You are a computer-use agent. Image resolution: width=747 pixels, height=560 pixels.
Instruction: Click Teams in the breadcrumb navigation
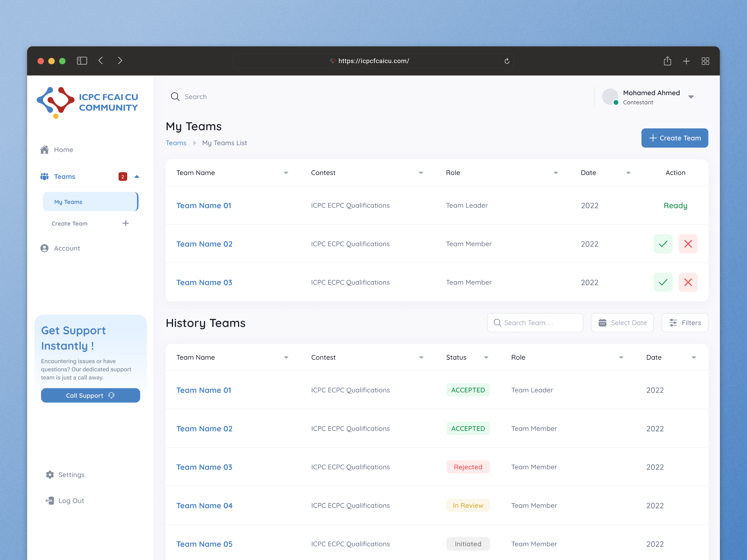pos(176,143)
